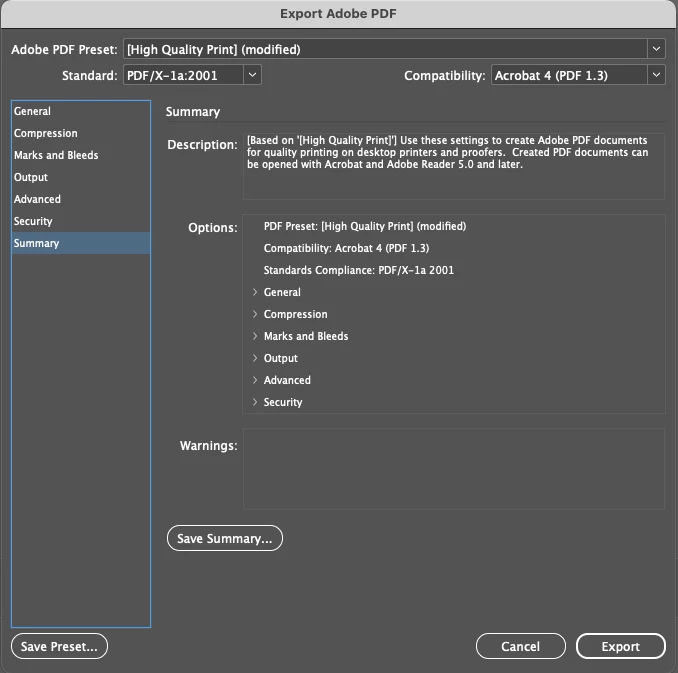Select Compression in the left category list

81,133
